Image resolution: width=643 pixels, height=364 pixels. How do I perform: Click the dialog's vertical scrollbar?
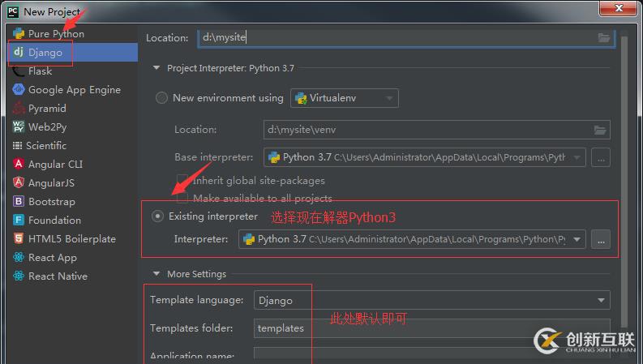point(624,180)
